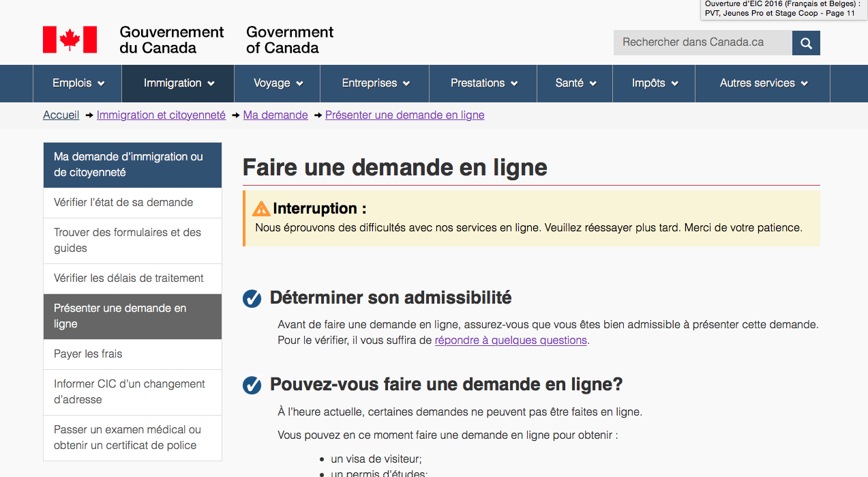Viewport: 868px width, 477px height.
Task: Select Vérifier l'état de sa demande
Action: 123,203
